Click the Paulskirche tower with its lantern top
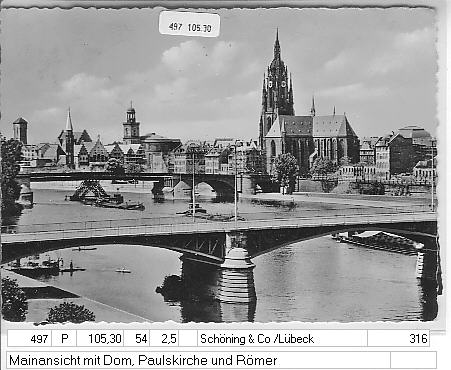The height and width of the screenshot is (370, 451). point(131,123)
